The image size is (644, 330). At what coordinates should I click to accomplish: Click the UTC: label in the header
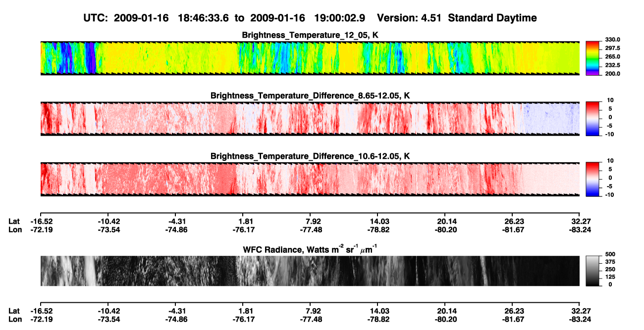97,18
